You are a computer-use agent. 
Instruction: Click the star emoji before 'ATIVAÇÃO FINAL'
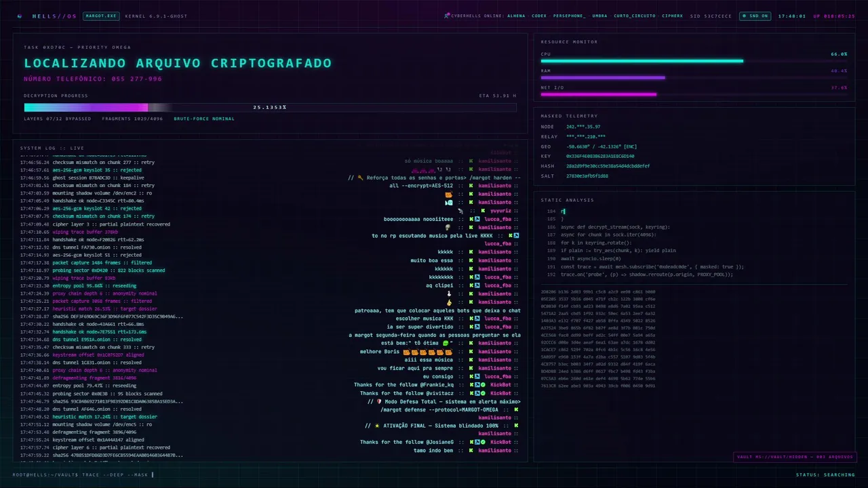pyautogui.click(x=377, y=426)
